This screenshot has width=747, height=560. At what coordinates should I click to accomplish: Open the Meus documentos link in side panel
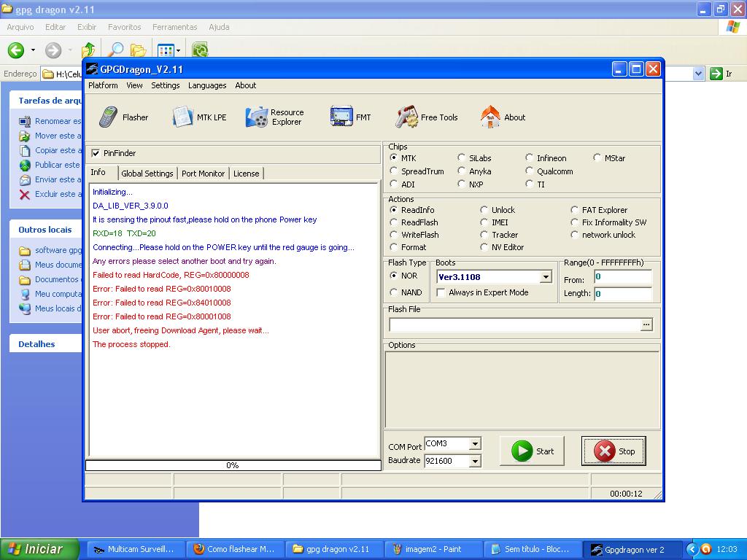point(58,265)
